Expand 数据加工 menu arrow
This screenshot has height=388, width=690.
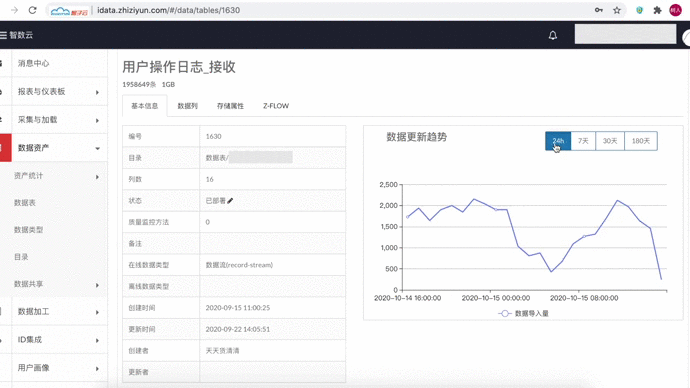(97, 312)
